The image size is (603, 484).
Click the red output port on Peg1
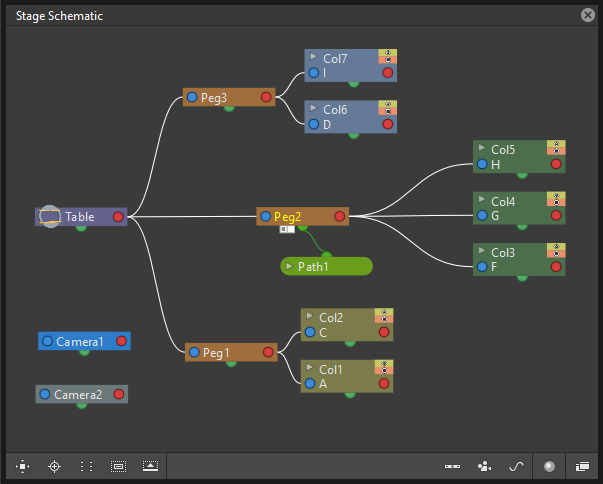point(268,352)
